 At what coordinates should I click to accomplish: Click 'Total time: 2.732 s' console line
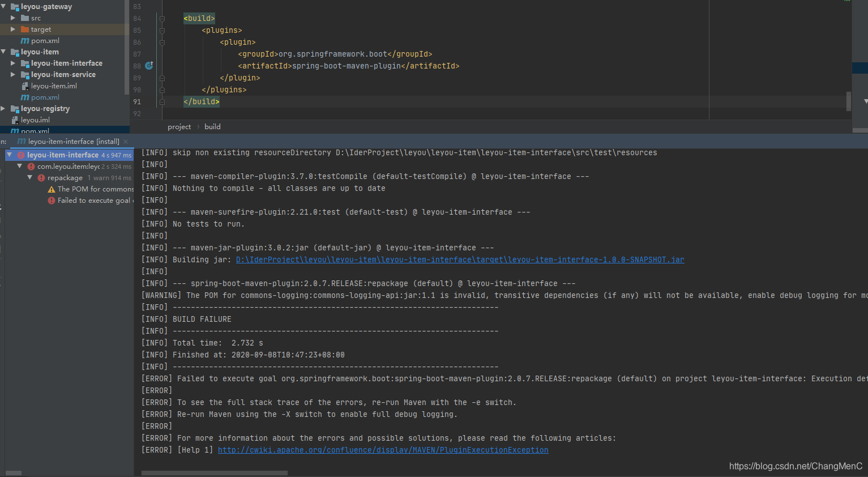click(202, 343)
